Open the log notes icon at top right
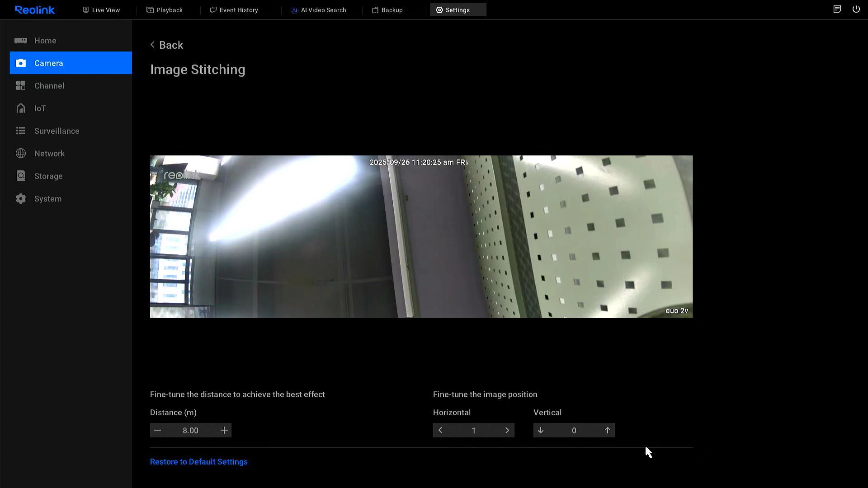 [x=837, y=9]
